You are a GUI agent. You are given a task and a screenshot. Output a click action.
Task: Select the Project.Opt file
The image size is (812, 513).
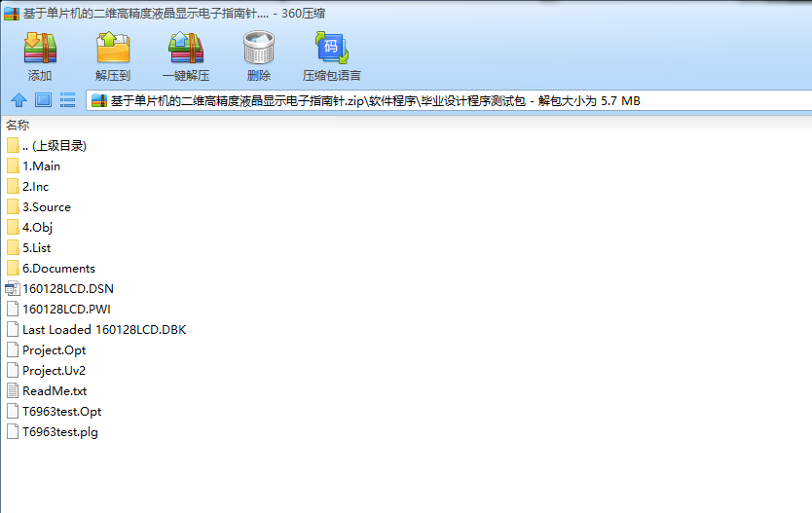[x=46, y=349]
